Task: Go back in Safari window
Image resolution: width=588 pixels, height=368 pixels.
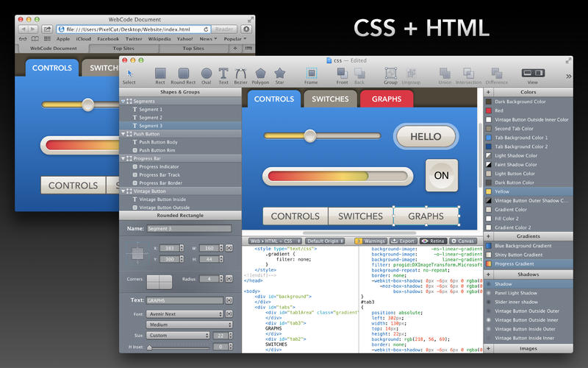Action: click(24, 29)
